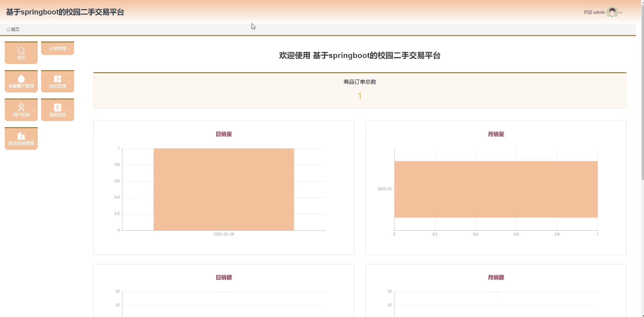Click the 月销额 chart title
This screenshot has width=644, height=317.
point(496,278)
